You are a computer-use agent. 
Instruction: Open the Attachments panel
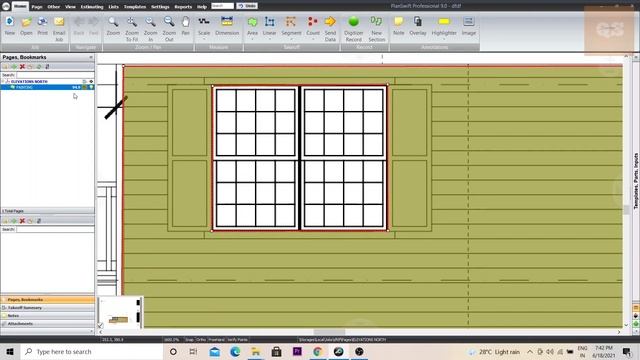[47, 324]
